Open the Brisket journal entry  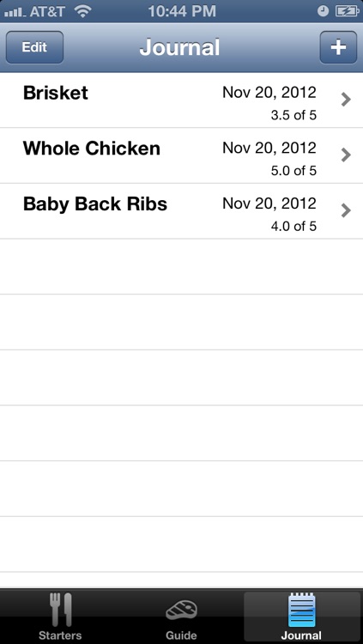[182, 100]
